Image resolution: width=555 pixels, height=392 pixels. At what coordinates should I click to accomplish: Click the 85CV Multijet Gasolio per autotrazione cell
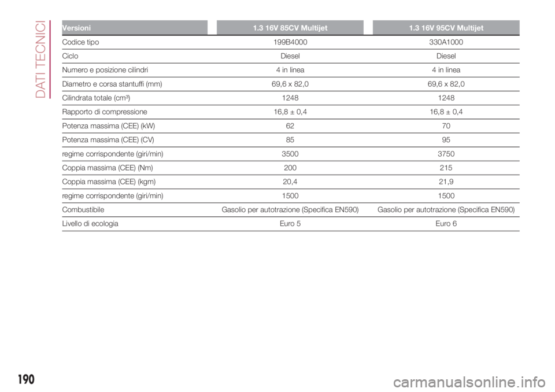290,209
